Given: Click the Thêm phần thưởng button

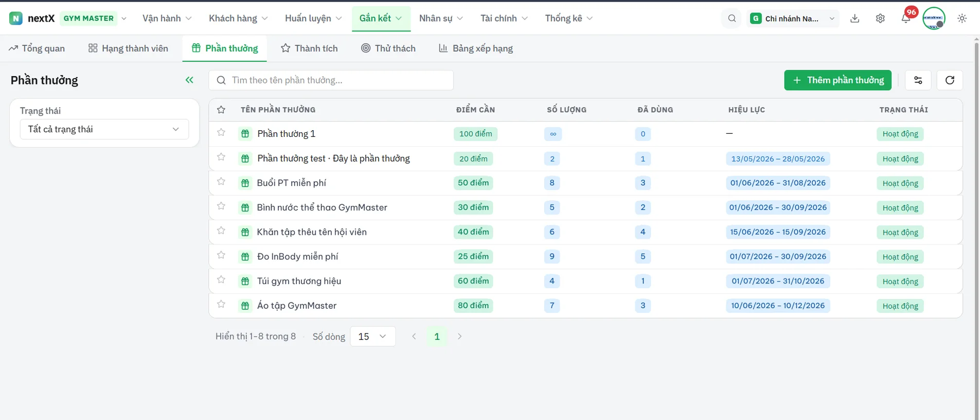Looking at the screenshot, I should click(838, 80).
